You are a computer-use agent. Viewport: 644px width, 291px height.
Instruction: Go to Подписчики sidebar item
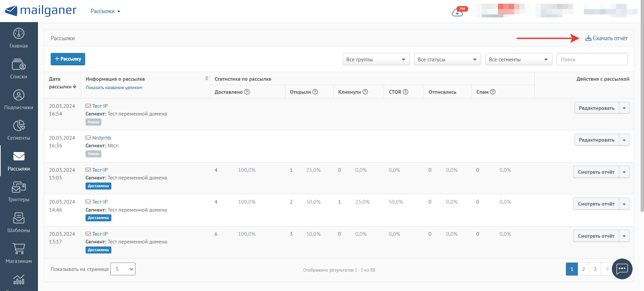pyautogui.click(x=19, y=100)
